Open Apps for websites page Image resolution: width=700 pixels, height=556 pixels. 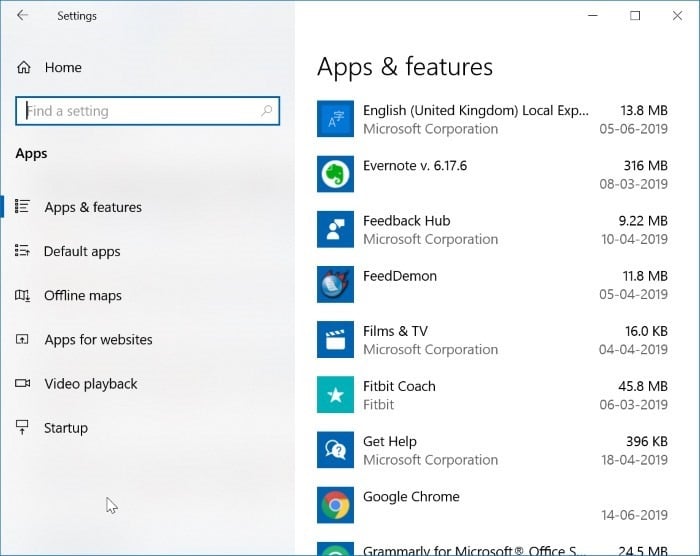[98, 340]
